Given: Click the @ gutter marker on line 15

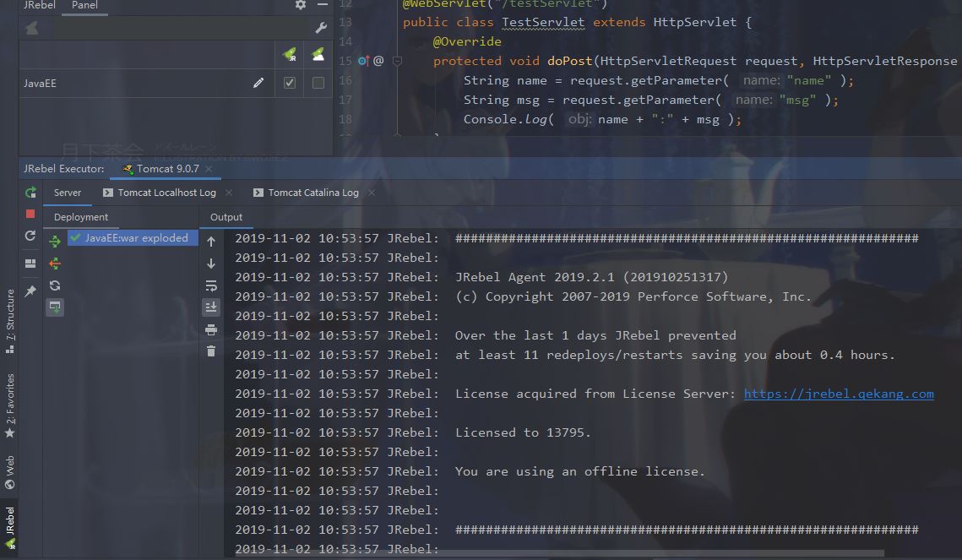Looking at the screenshot, I should click(x=378, y=61).
